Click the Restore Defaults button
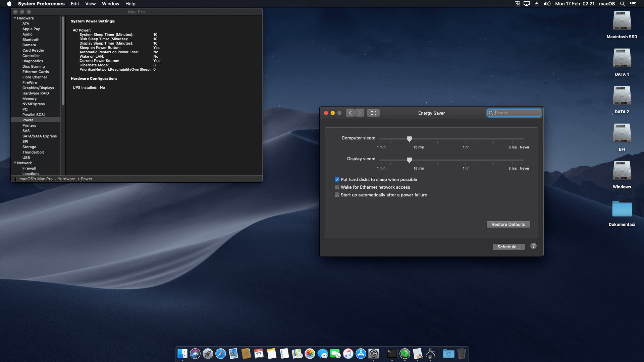 pyautogui.click(x=508, y=225)
